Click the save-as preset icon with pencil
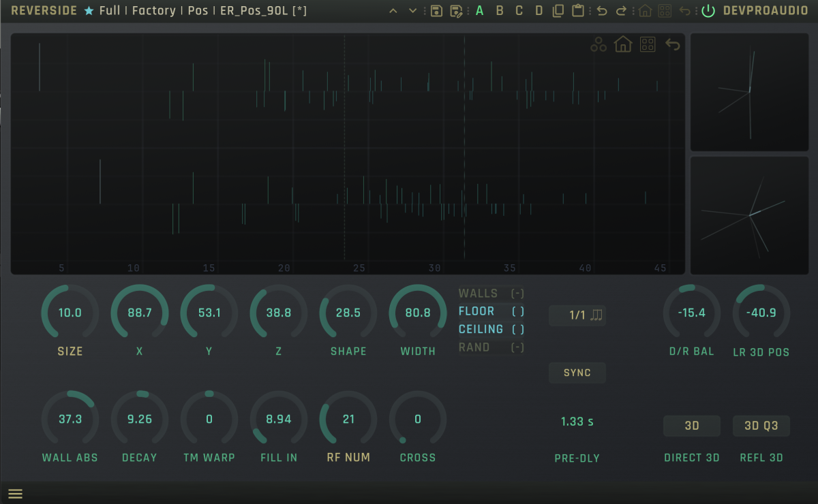This screenshot has height=504, width=818. coord(457,11)
